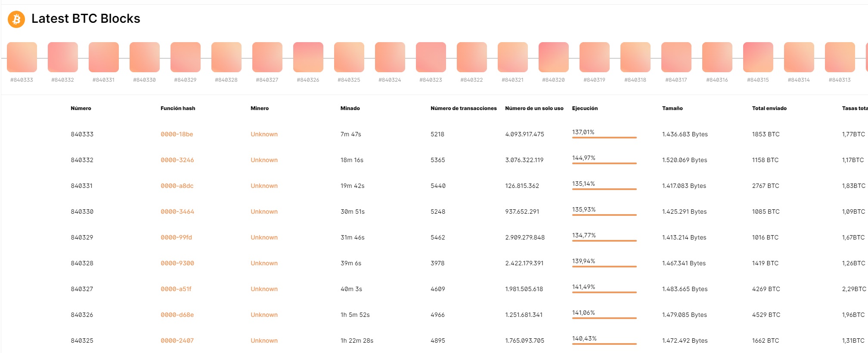The image size is (868, 353).
Task: Open Unknown miner link for block 840329
Action: 264,237
